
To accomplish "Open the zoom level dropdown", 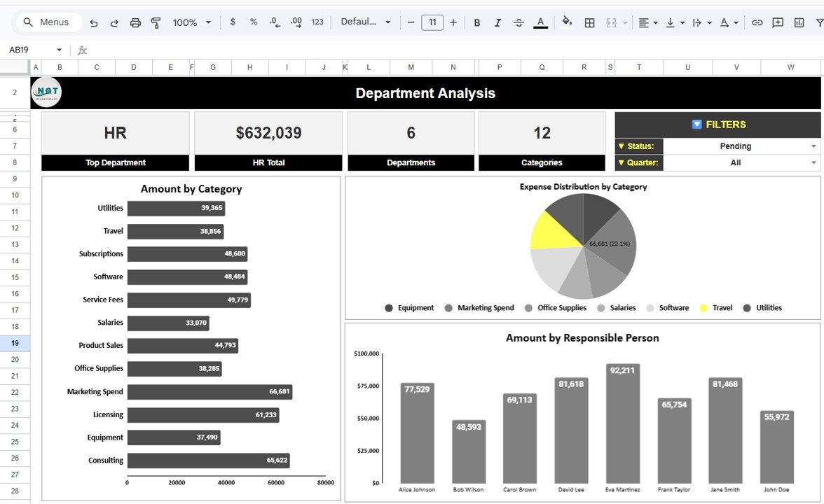I will 191,22.
